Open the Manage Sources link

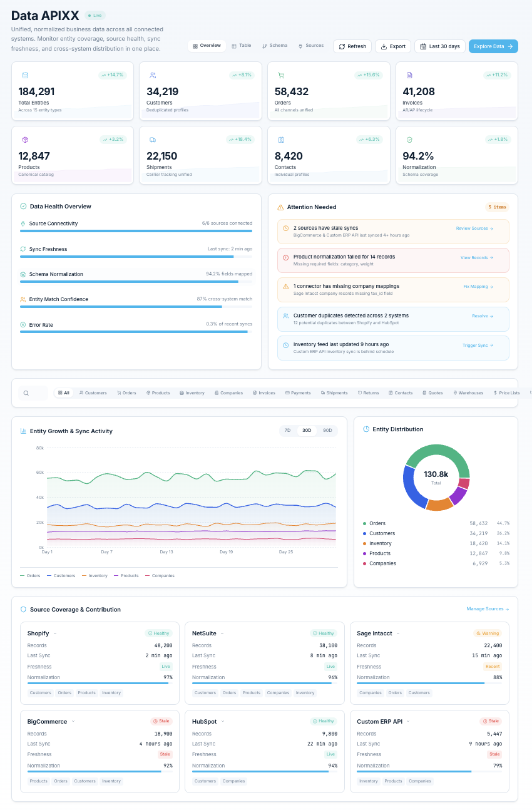(x=486, y=609)
